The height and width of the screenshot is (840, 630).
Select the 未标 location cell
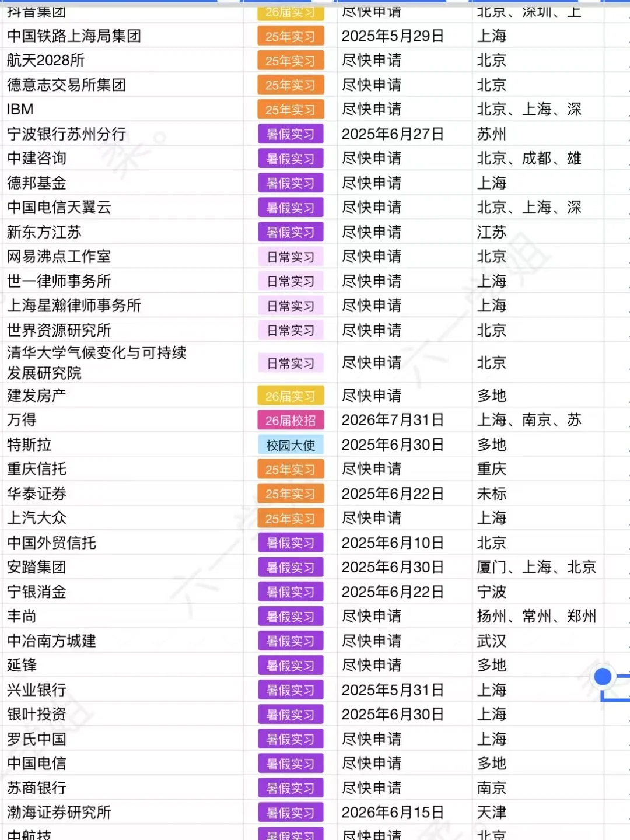[x=538, y=494]
